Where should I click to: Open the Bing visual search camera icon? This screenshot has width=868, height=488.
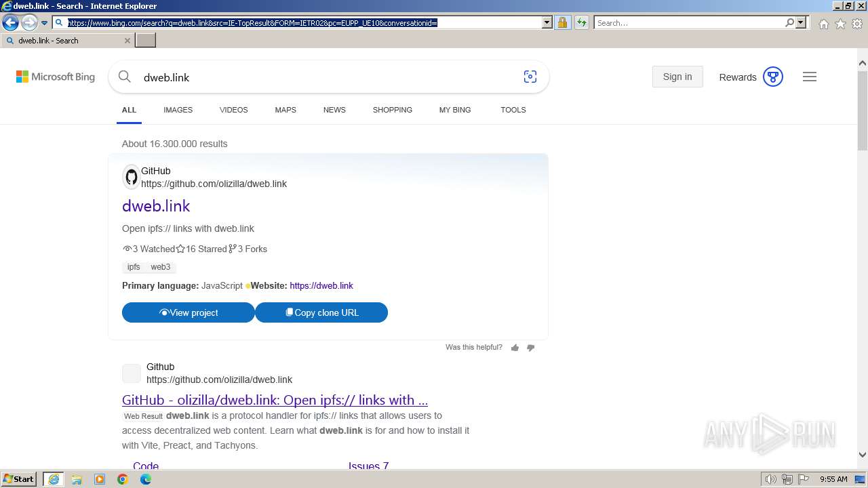(530, 77)
